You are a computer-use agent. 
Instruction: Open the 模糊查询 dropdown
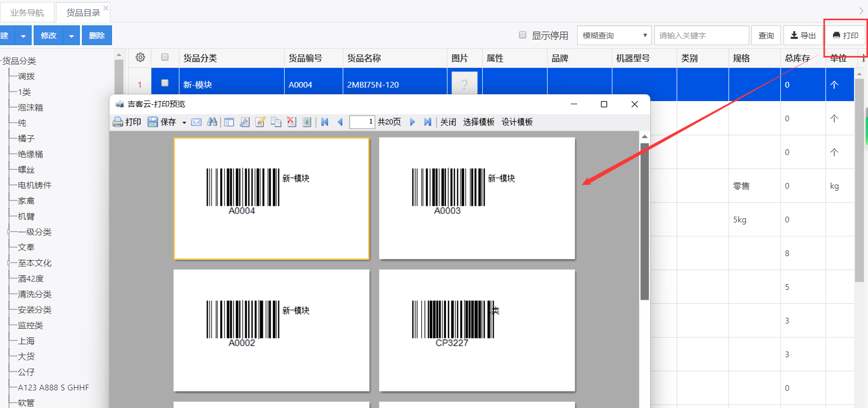[614, 35]
